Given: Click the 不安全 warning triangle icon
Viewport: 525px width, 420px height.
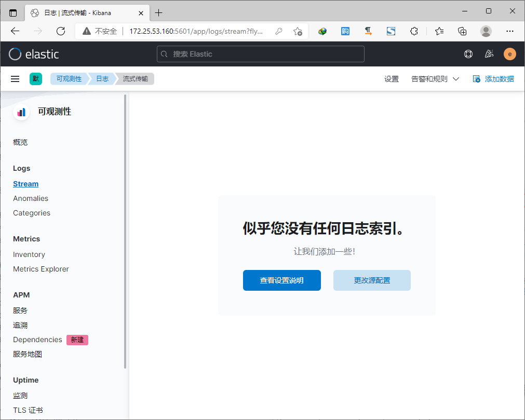Looking at the screenshot, I should (x=87, y=31).
